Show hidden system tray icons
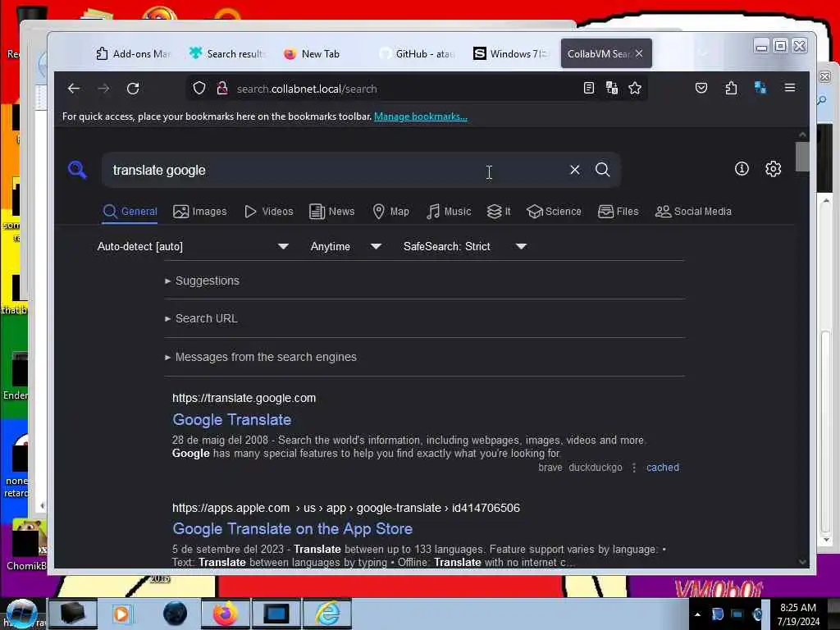Viewport: 840px width, 630px height. click(x=697, y=614)
